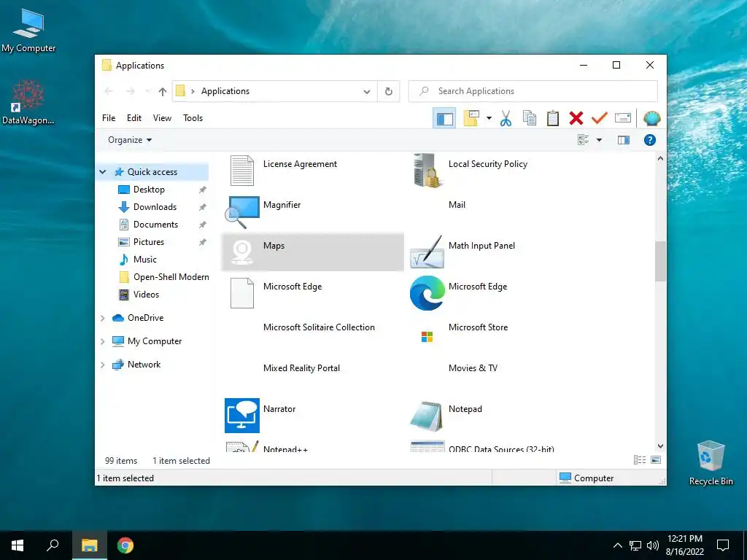Click the red X Delete icon
Image resolution: width=747 pixels, height=560 pixels.
coord(576,118)
